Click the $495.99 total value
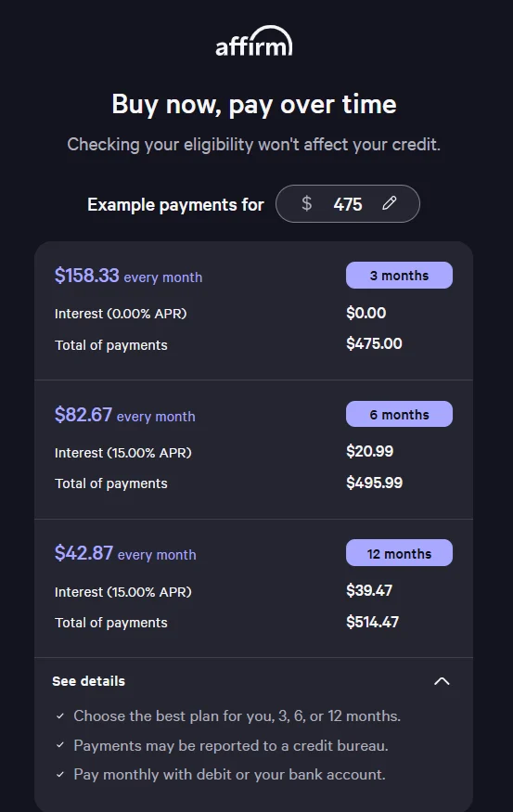 (374, 483)
